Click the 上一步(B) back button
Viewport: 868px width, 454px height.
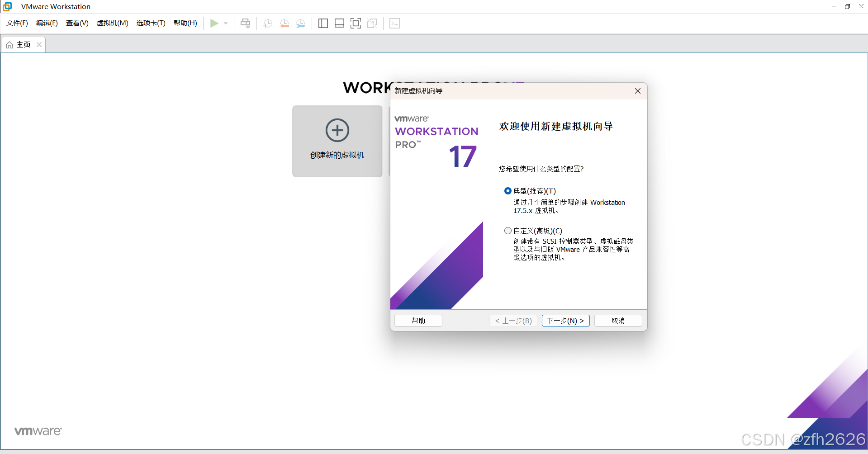click(513, 321)
